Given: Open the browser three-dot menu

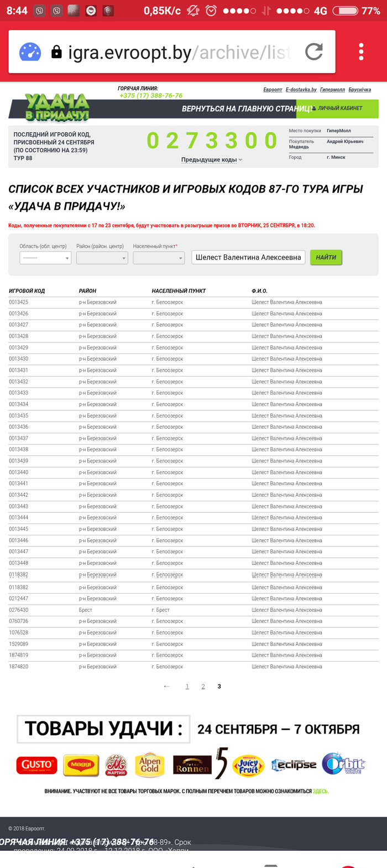Looking at the screenshot, I should click(361, 52).
